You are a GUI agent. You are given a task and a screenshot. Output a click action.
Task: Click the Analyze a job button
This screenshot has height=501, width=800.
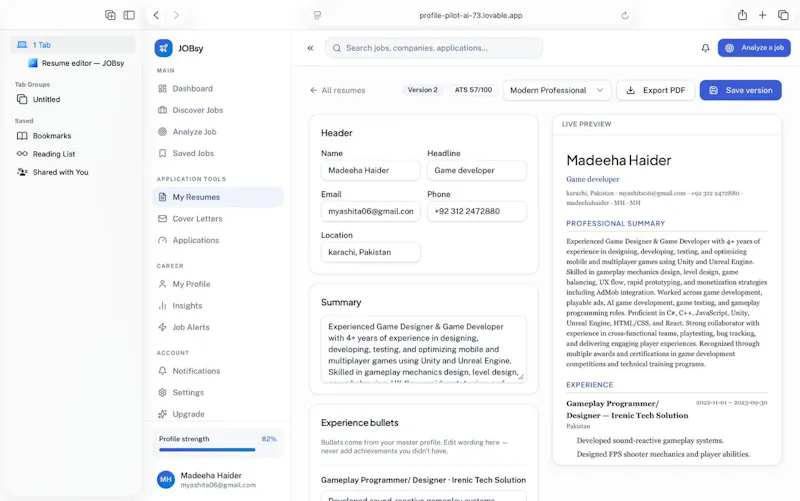(x=754, y=47)
